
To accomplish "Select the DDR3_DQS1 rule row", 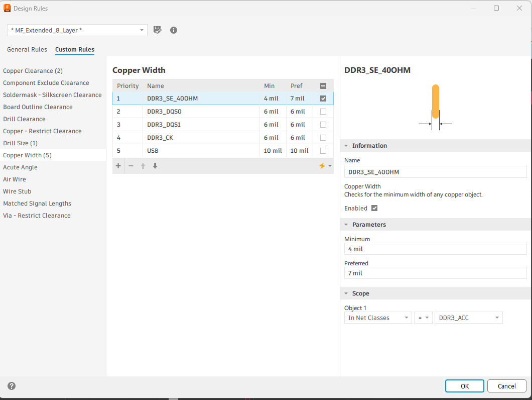I will (x=223, y=125).
